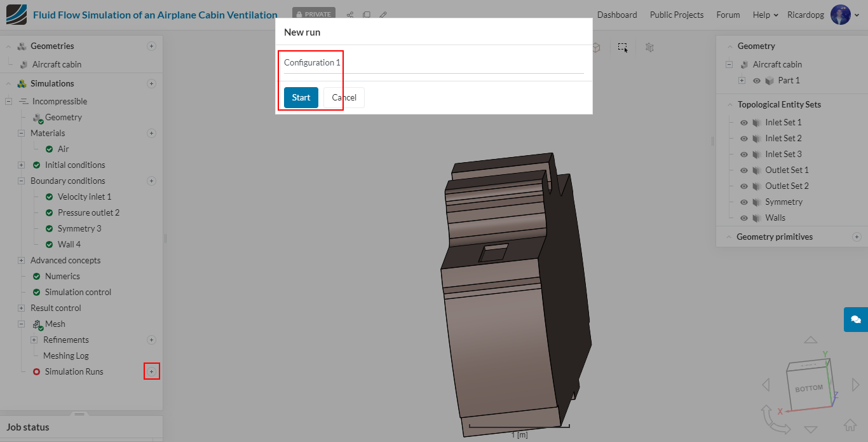This screenshot has height=442, width=868.
Task: Toggle visibility of Inlet Set 1
Action: 744,123
